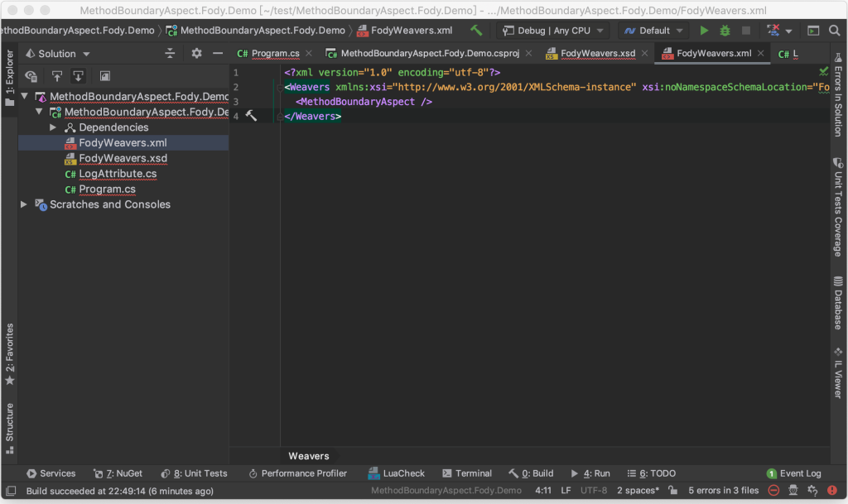Image resolution: width=848 pixels, height=504 pixels.
Task: Click 5 errors in 3 files
Action: pos(723,491)
